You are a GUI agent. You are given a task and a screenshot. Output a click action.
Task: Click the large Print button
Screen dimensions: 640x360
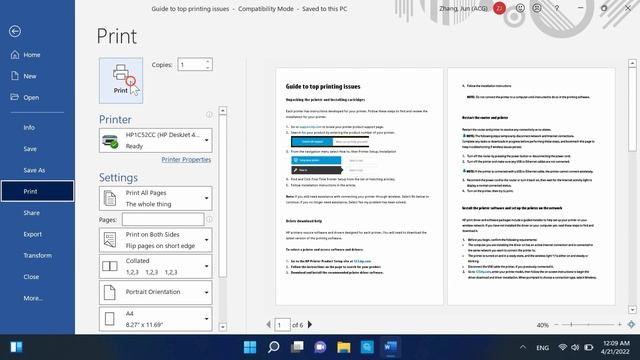[x=121, y=80]
